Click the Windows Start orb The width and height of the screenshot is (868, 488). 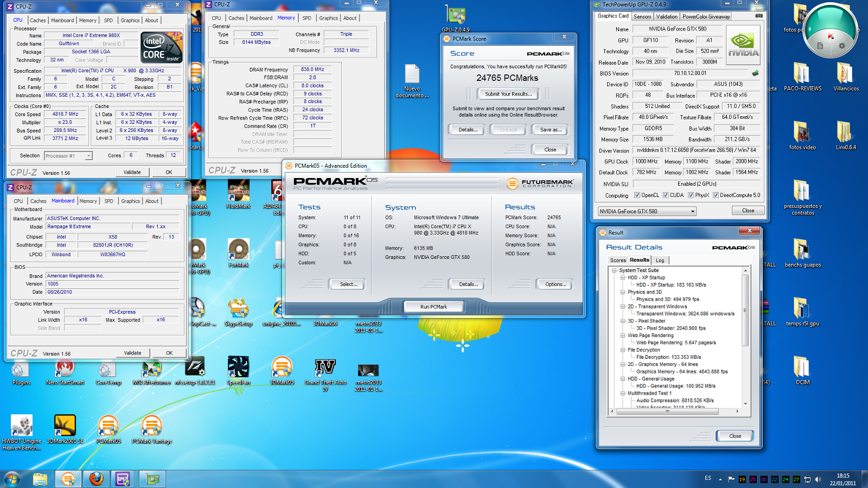click(x=12, y=479)
